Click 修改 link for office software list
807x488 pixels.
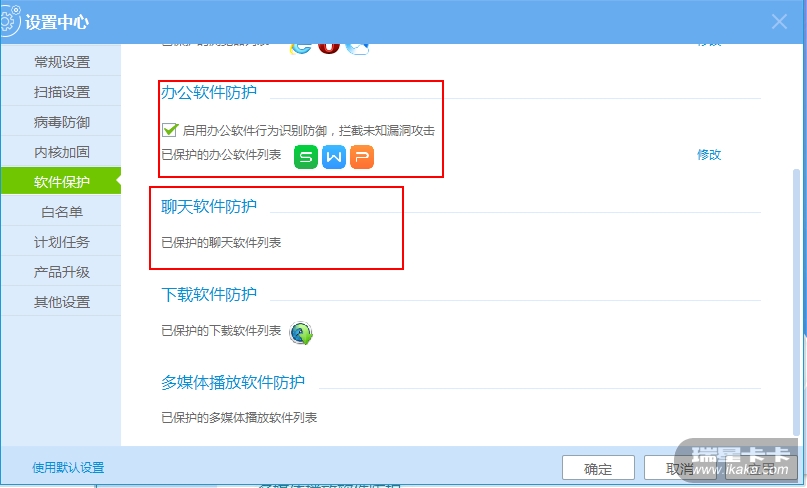(x=709, y=154)
